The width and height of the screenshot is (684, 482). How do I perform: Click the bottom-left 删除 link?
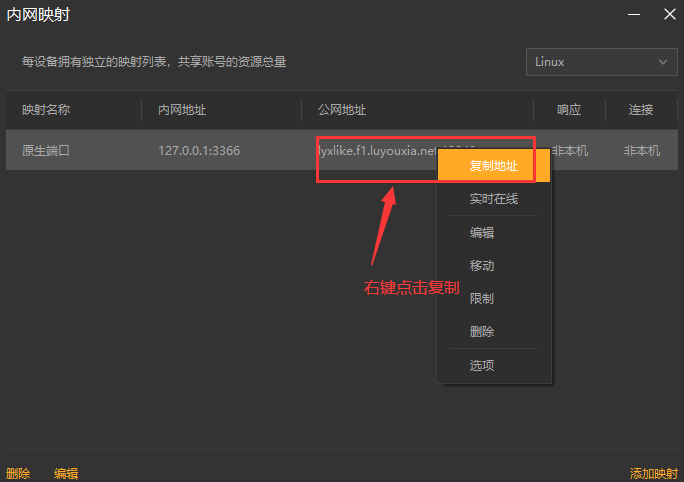(x=18, y=474)
